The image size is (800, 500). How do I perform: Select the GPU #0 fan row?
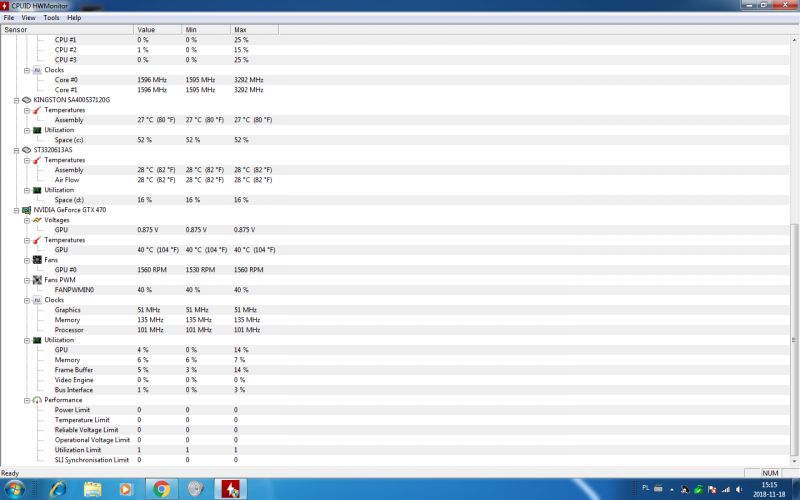395,270
